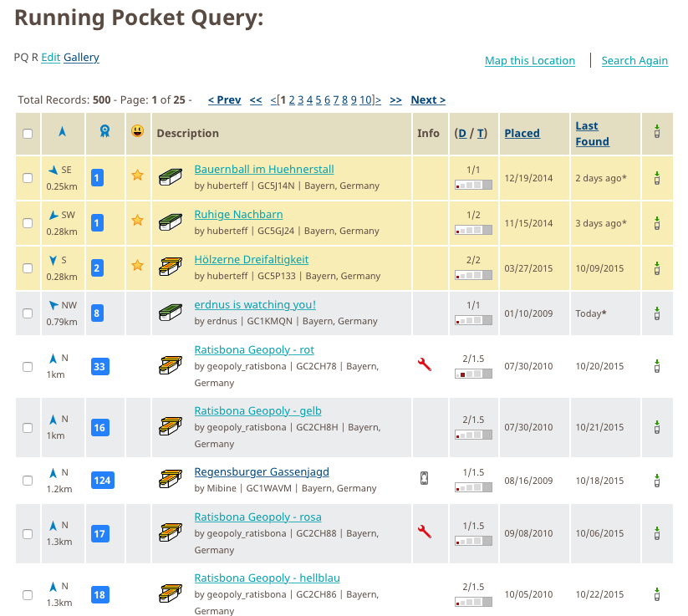Click the cache type icon beside Regensburger Gassenjagd

coord(171,480)
